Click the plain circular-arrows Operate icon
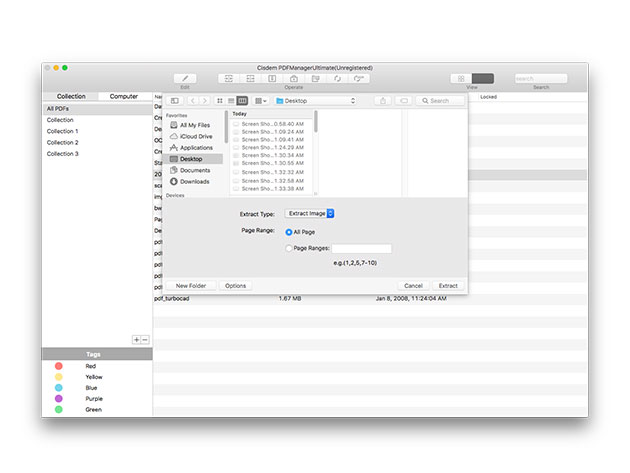630x473 pixels. 337,78
